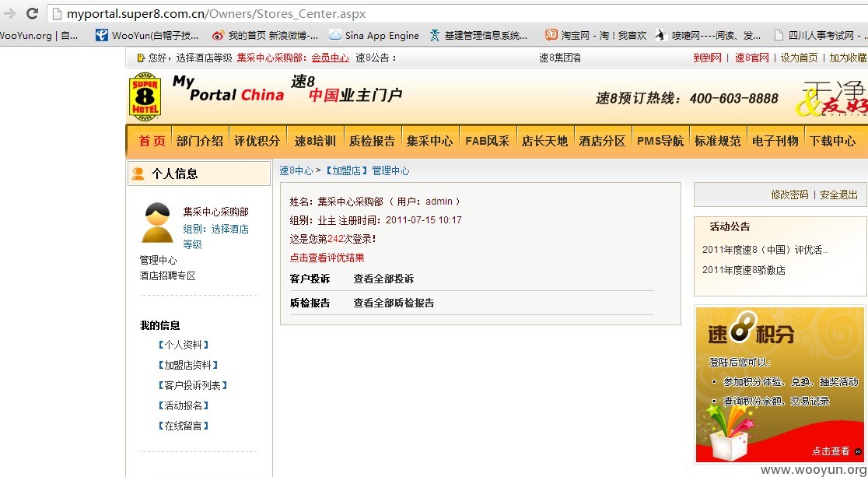Viewport: 868px width, 477px height.
Task: Open the 标准规范 nav tab
Action: (x=717, y=142)
